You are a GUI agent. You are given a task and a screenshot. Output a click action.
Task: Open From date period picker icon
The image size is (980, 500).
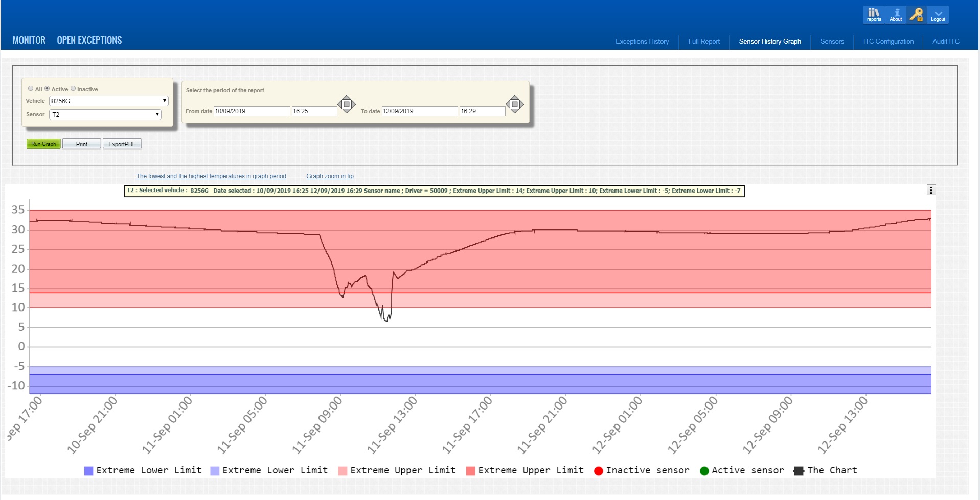(x=347, y=104)
